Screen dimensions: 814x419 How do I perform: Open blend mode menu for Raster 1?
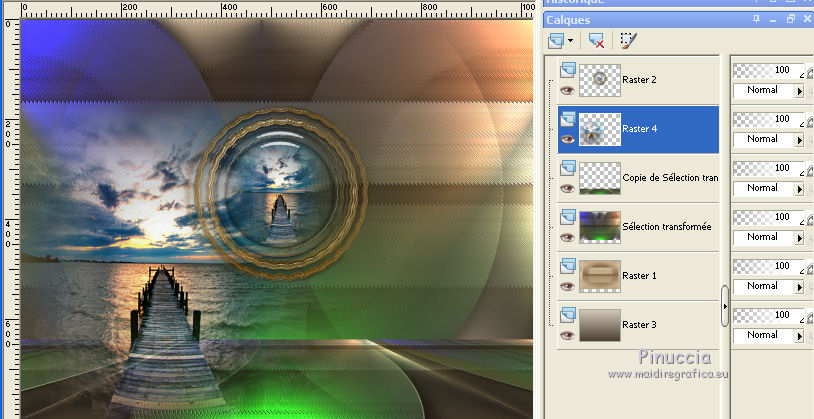[x=799, y=287]
